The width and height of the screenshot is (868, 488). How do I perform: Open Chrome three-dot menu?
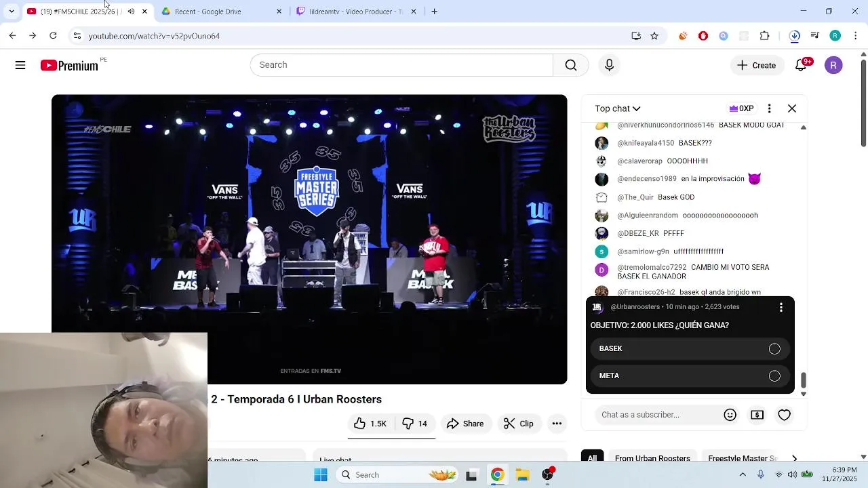pyautogui.click(x=856, y=36)
